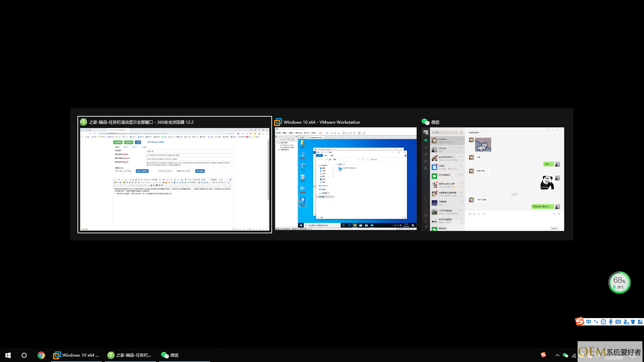Screen dimensions: 644x362
Task: Click Windows 10 x64 VMware taskbar button
Action: tap(77, 355)
